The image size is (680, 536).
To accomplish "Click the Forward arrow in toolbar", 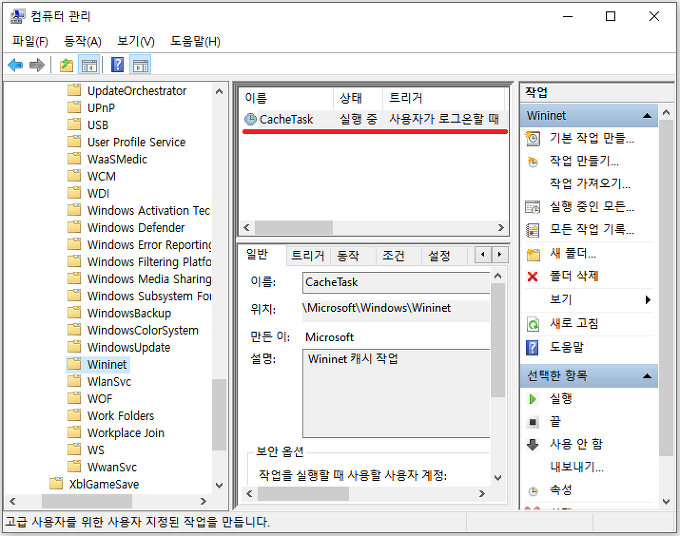I will tap(37, 65).
